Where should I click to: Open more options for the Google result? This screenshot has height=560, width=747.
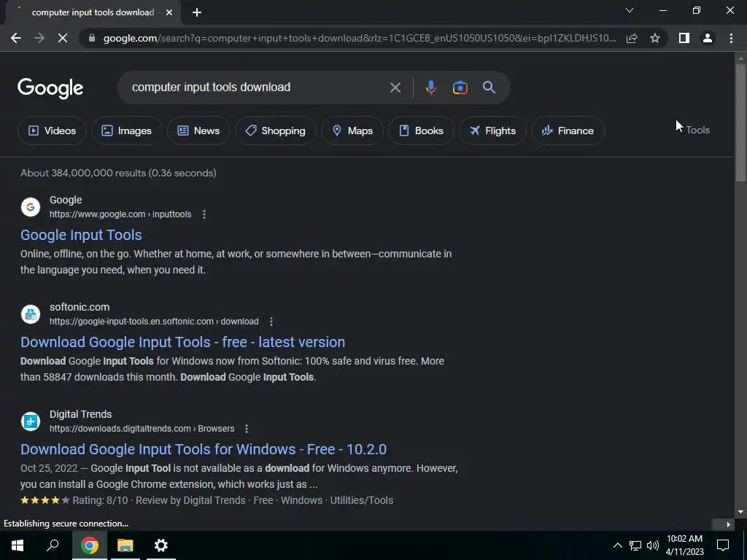(204, 214)
